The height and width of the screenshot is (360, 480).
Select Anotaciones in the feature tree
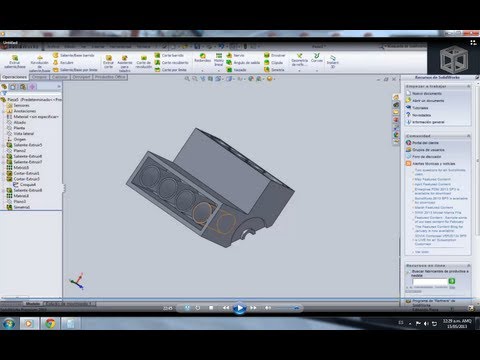point(24,111)
